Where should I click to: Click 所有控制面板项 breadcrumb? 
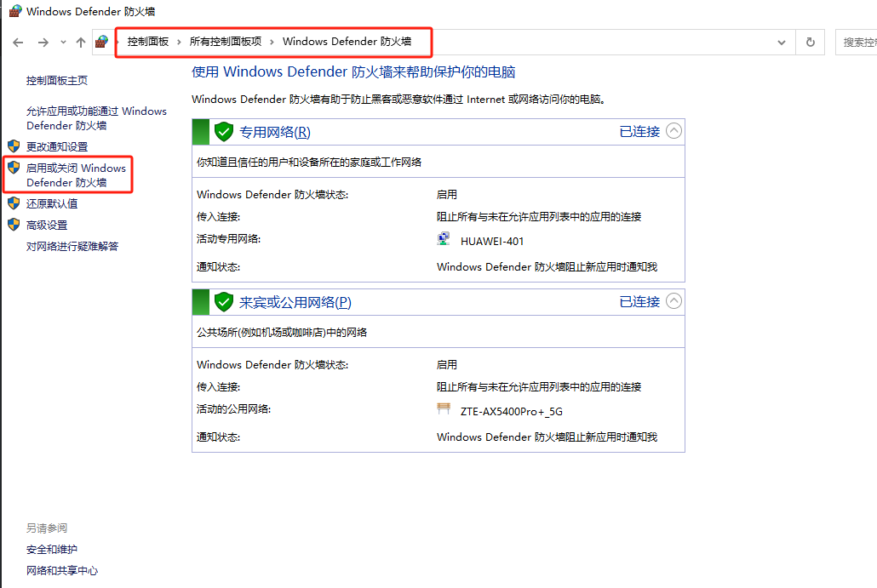click(x=226, y=42)
